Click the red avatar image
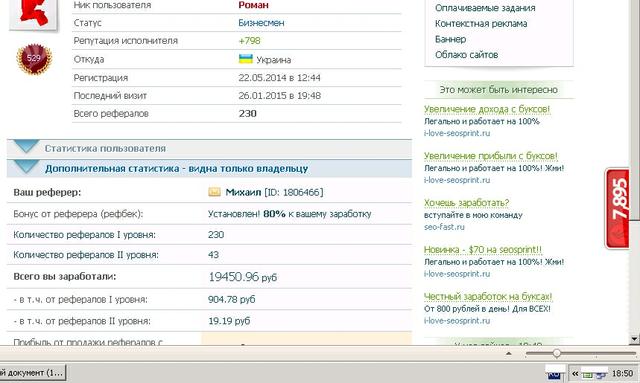Image resolution: width=640 pixels, height=383 pixels. coord(34,14)
